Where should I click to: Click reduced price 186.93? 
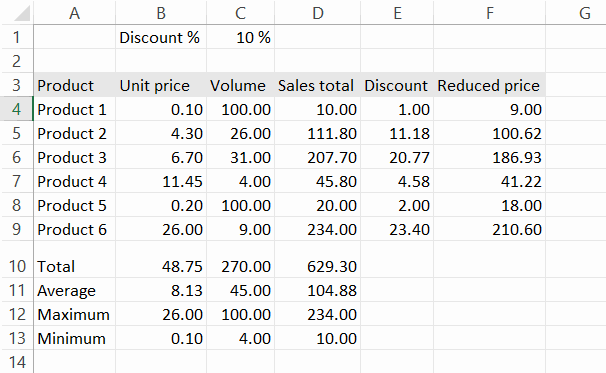point(489,157)
